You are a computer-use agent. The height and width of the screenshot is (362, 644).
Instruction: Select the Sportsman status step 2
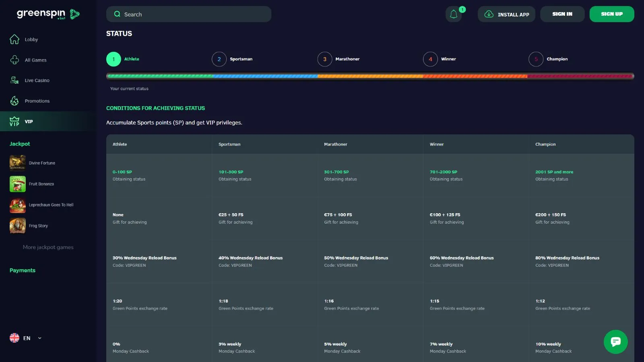[x=219, y=59]
